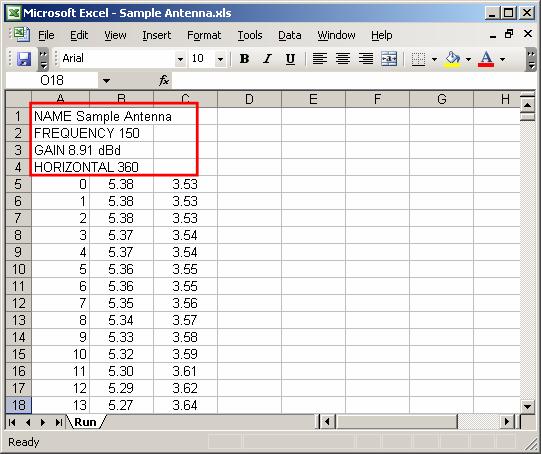Toggle Italic formatting
The height and width of the screenshot is (454, 541).
tap(267, 59)
